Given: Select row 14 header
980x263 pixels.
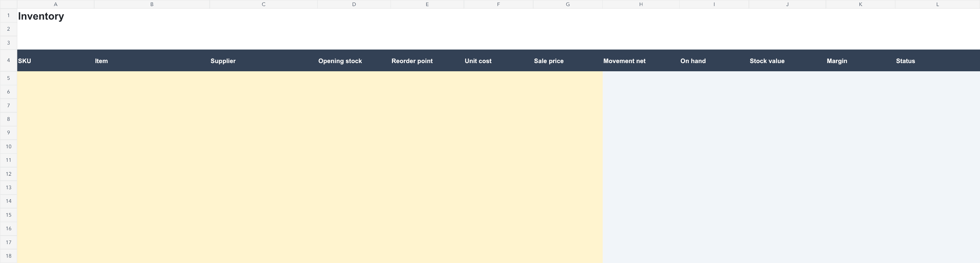Looking at the screenshot, I should coord(8,201).
